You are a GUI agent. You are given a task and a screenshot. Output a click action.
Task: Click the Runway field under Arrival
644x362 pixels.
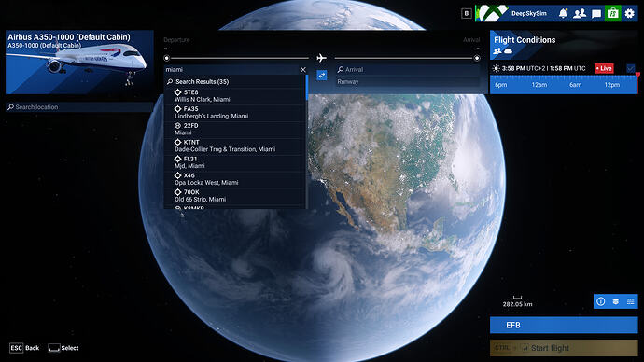tap(408, 82)
